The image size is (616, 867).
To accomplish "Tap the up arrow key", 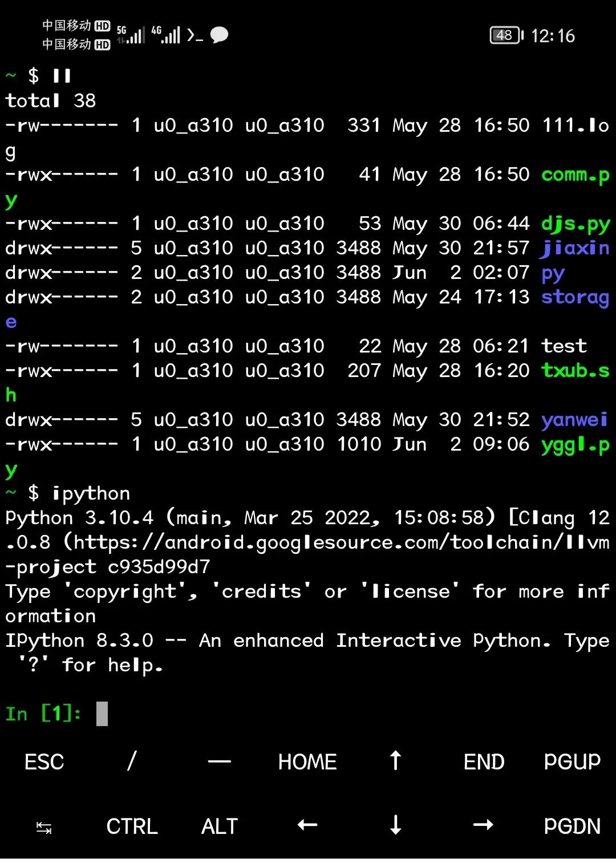I will pyautogui.click(x=395, y=760).
